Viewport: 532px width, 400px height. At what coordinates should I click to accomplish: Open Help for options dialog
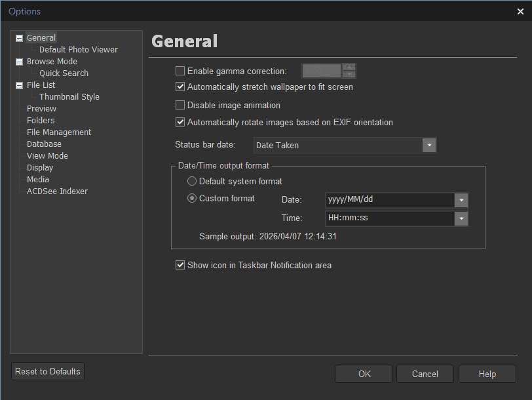[487, 374]
